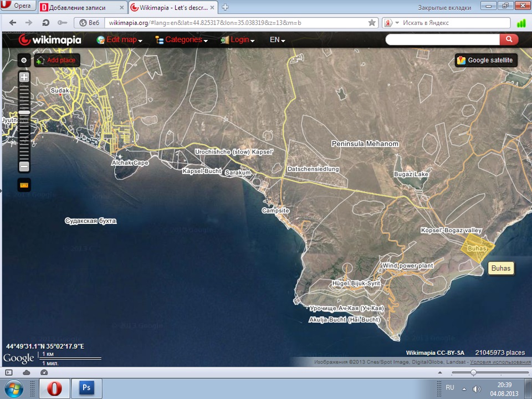Open the Login menu
532x399 pixels.
[238, 40]
